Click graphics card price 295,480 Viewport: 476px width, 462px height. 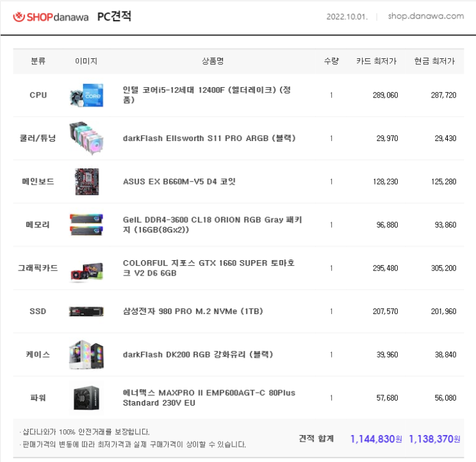(x=385, y=268)
